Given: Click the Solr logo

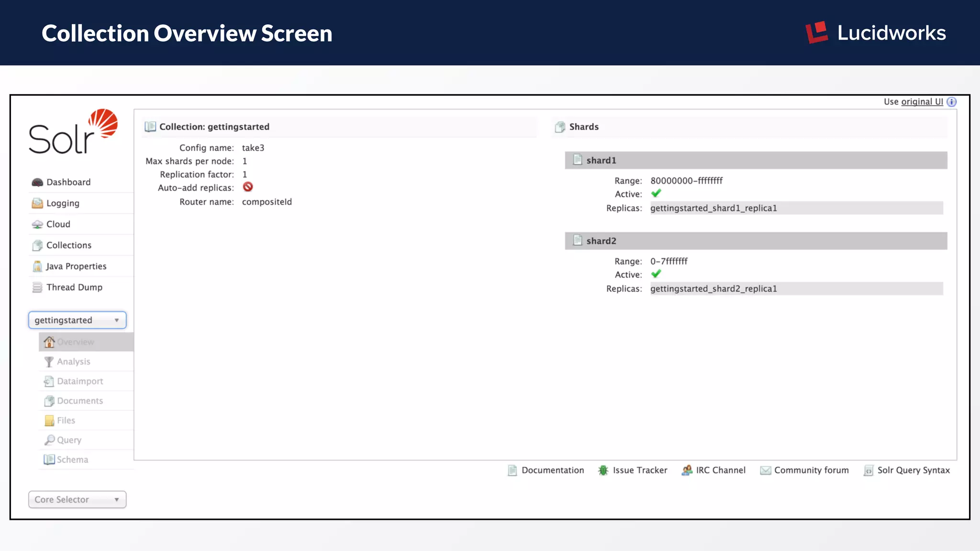Looking at the screenshot, I should 73,131.
